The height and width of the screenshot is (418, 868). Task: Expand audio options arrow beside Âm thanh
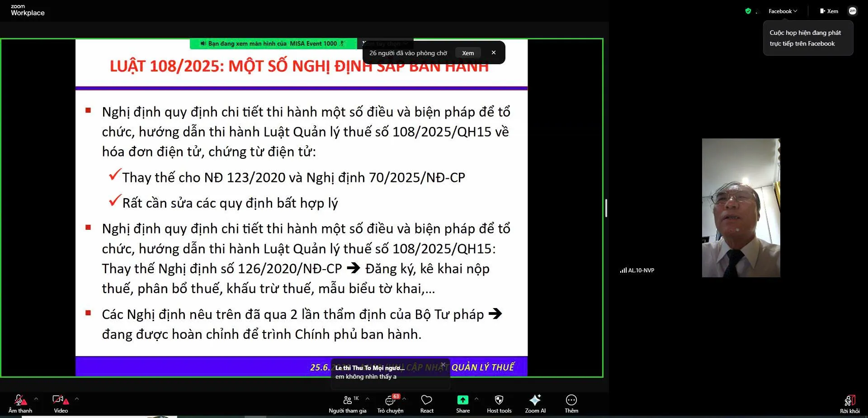[36, 399]
